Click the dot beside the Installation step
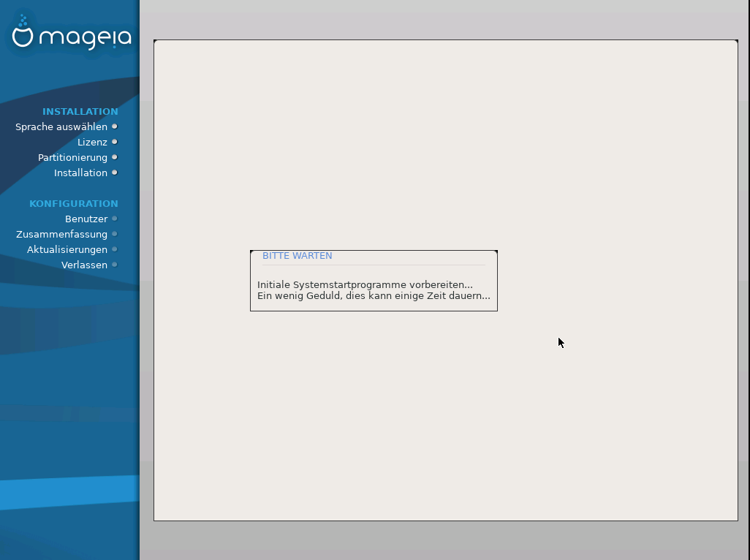This screenshot has width=750, height=560. pyautogui.click(x=115, y=173)
